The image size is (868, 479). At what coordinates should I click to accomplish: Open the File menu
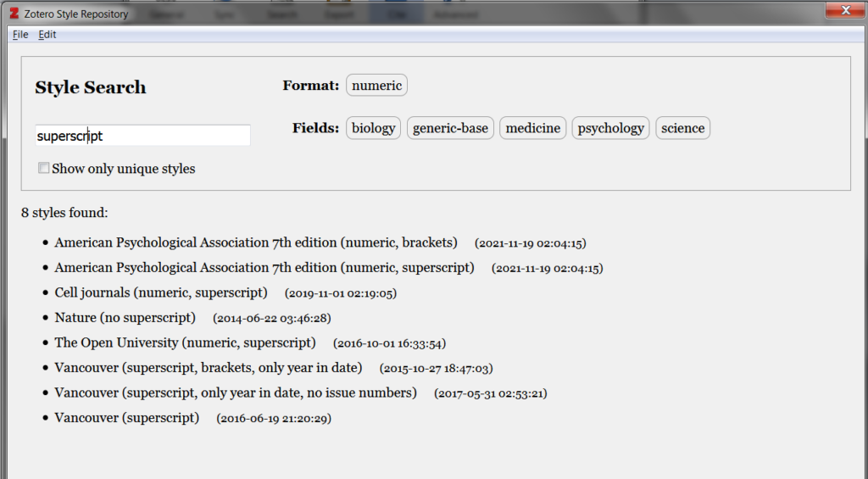click(x=20, y=34)
